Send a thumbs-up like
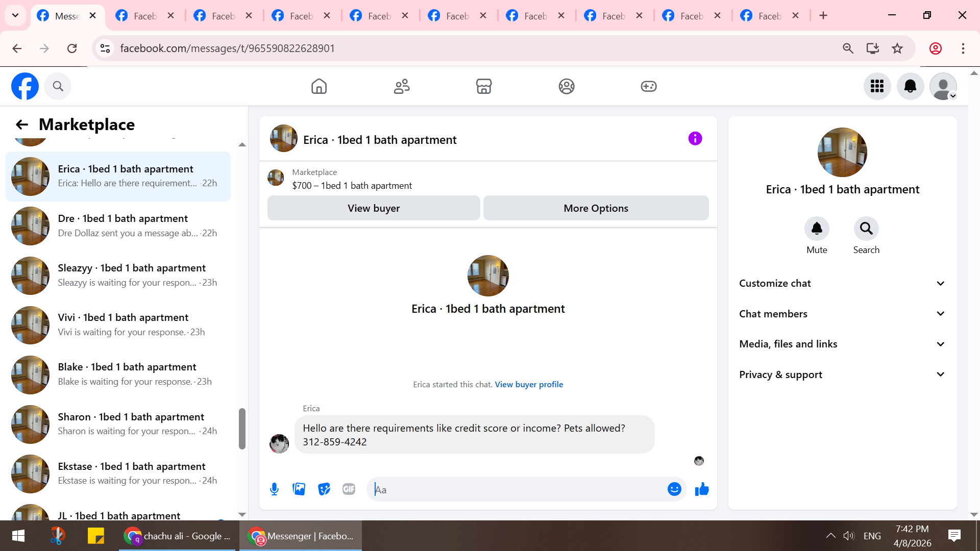 pyautogui.click(x=702, y=489)
